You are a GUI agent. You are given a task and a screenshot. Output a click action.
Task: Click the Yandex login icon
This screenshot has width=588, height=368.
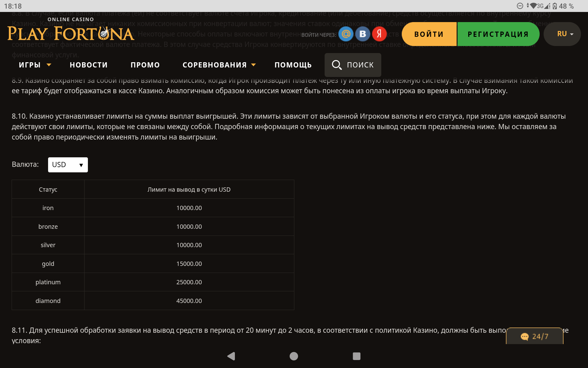point(379,34)
